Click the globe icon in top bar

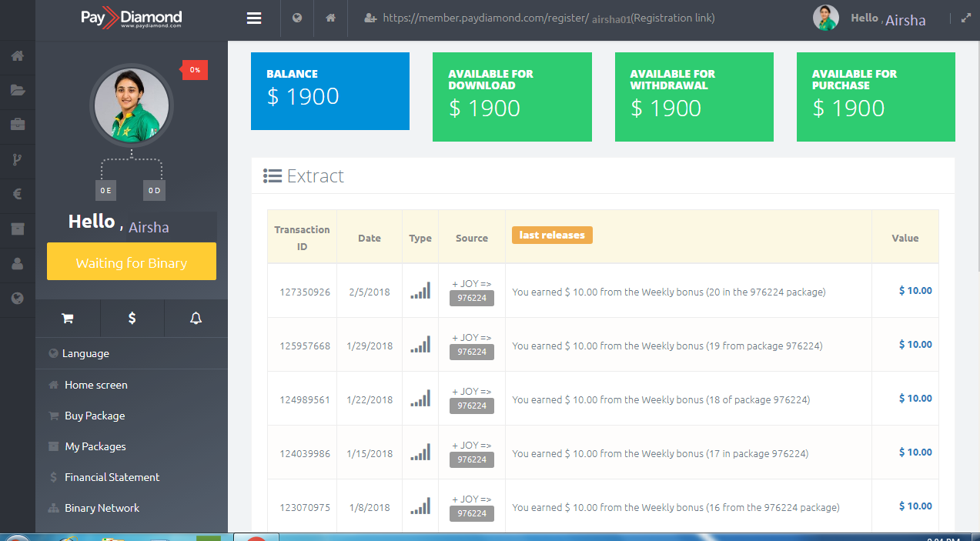(x=297, y=18)
